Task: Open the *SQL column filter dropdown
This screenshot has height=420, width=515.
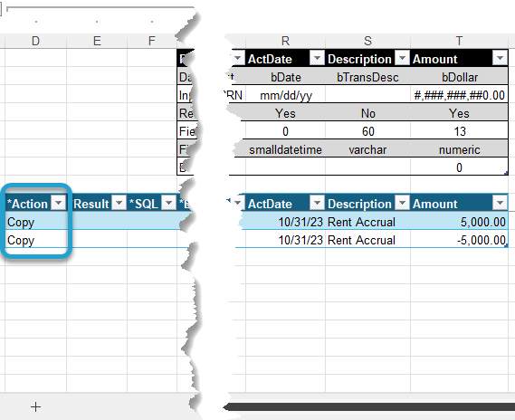Action: pos(169,204)
